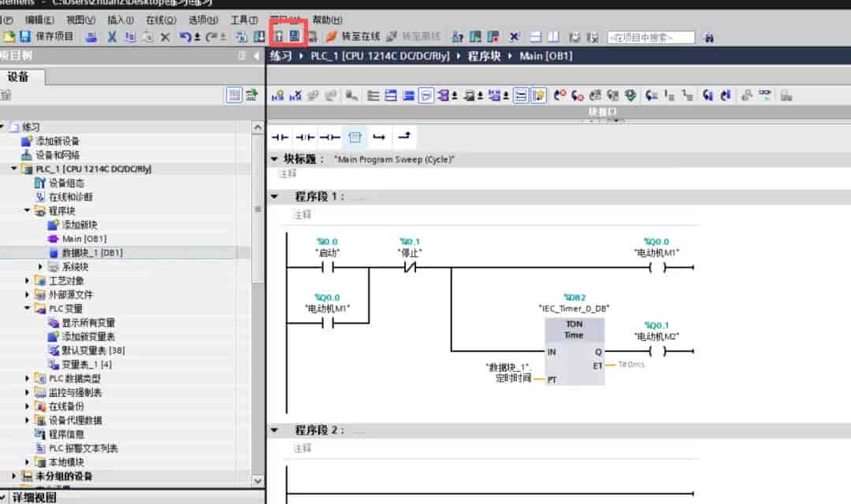Click the green monitoring on/off icon
The width and height of the screenshot is (851, 504).
pyautogui.click(x=764, y=95)
